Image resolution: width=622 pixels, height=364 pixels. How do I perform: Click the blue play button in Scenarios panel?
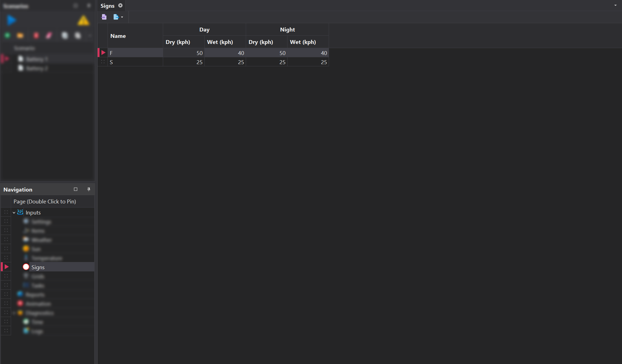click(11, 20)
